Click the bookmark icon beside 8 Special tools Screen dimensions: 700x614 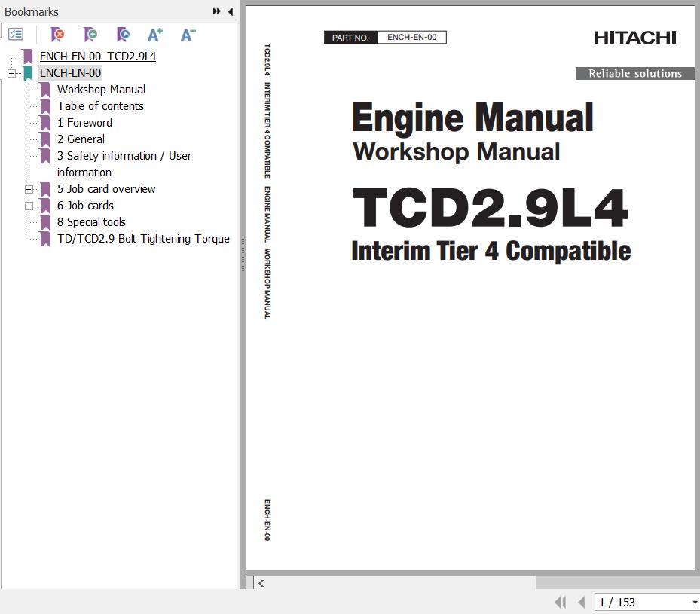[45, 222]
